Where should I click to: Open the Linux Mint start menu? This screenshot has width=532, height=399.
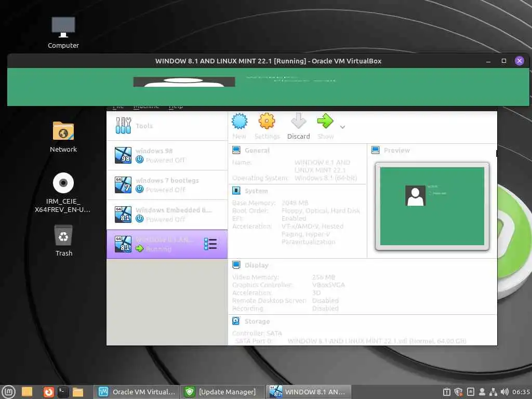point(8,392)
